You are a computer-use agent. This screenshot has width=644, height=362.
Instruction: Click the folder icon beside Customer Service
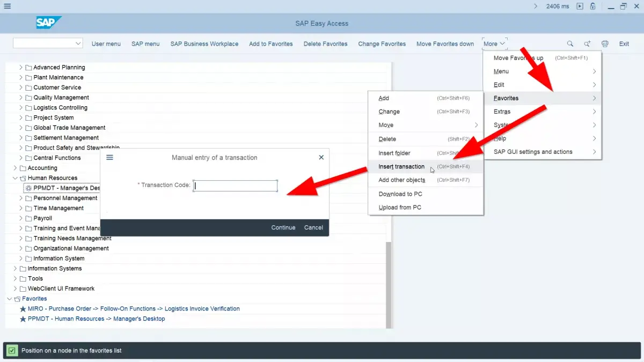click(x=28, y=87)
